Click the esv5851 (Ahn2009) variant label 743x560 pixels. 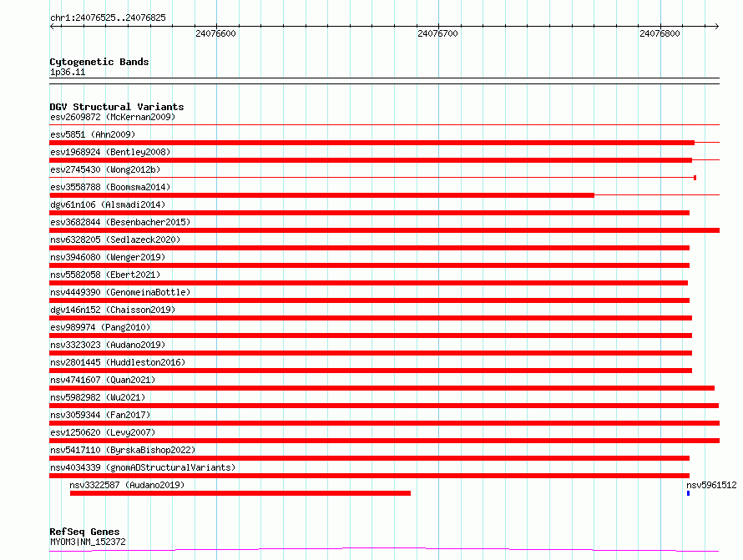93,134
